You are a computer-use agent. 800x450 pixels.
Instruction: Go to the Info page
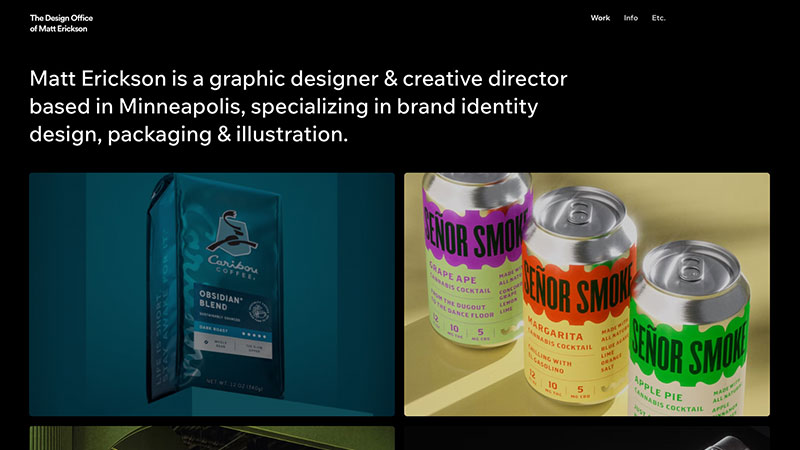(631, 18)
